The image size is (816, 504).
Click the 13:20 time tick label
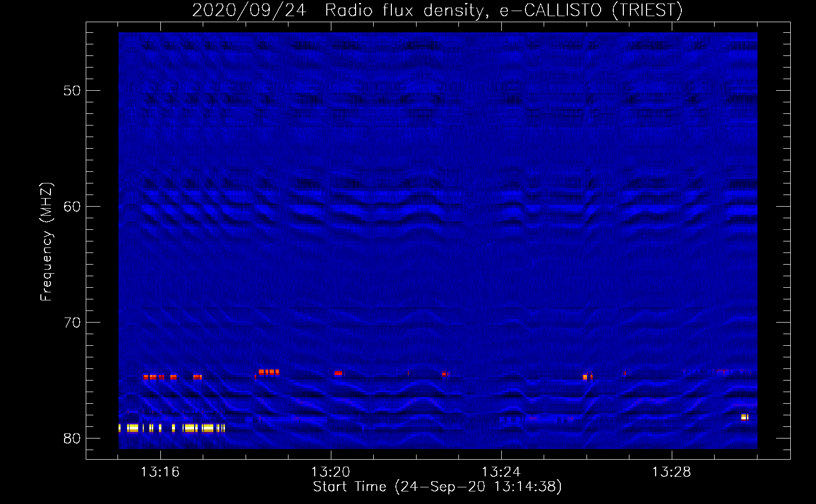point(330,472)
